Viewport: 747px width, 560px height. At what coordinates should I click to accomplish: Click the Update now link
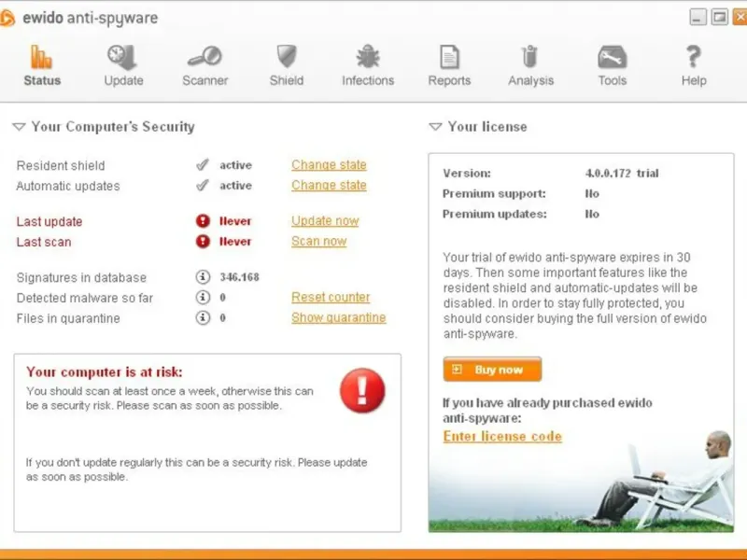(325, 221)
